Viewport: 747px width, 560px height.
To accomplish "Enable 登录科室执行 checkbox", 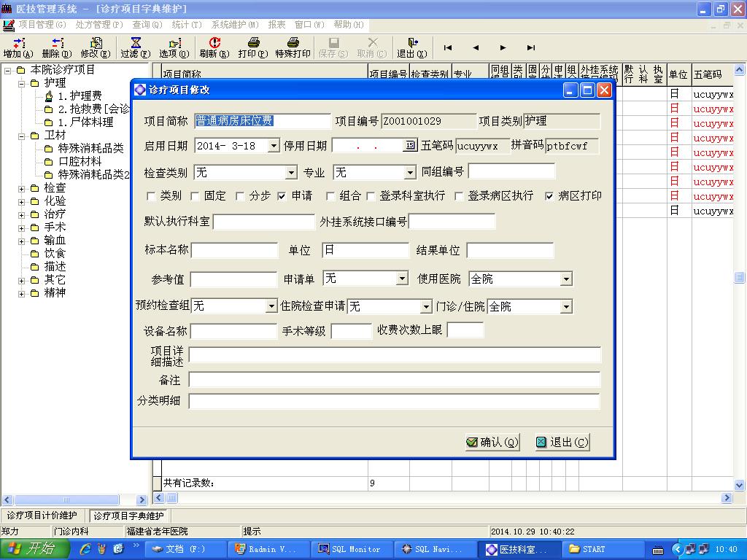I will coord(370,196).
